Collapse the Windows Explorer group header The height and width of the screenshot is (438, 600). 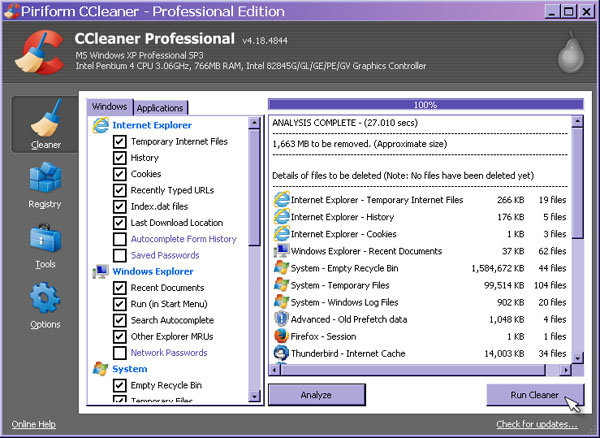(x=153, y=271)
